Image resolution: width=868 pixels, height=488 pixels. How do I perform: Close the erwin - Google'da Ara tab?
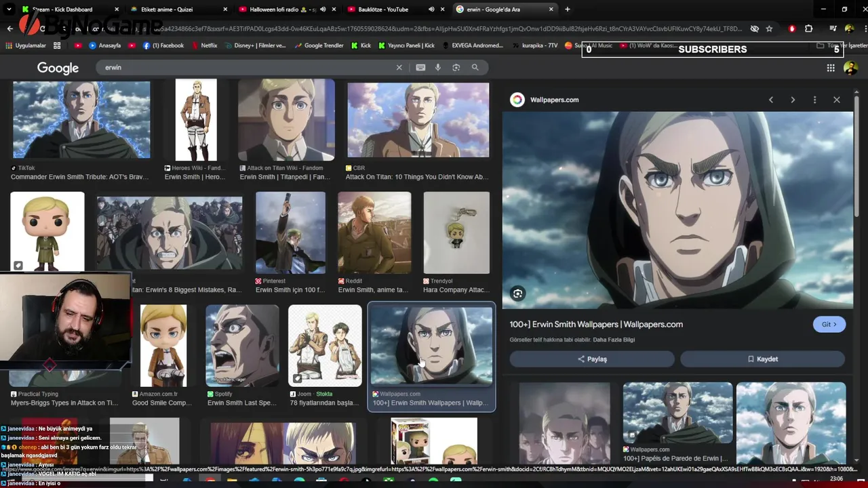click(551, 9)
